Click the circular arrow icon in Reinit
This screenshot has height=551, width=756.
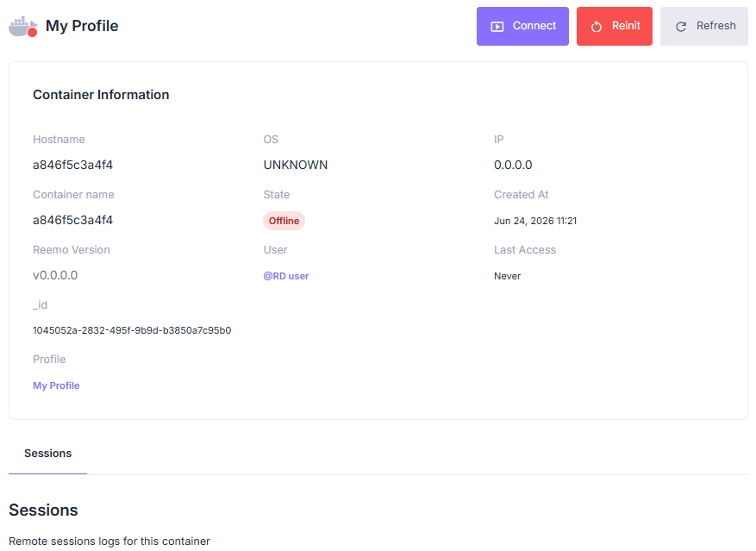coord(597,27)
